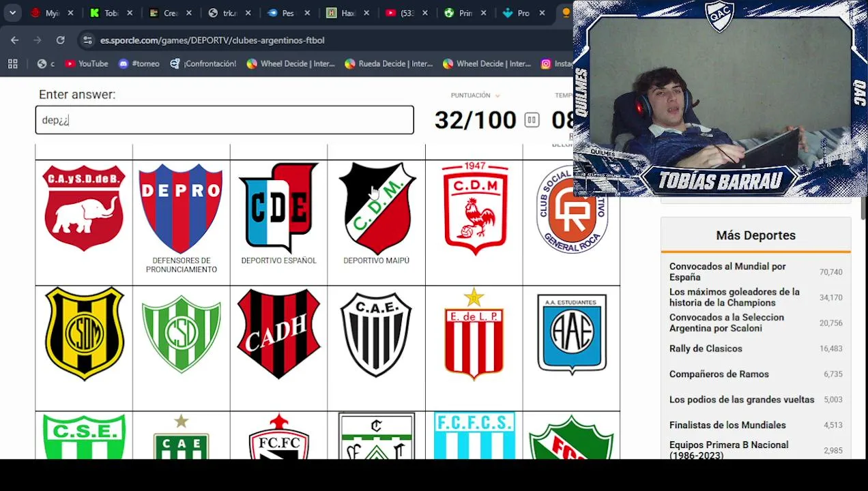The image size is (868, 491).
Task: Click the DEPRO Defensores de Pronunciamiento crest
Action: (x=181, y=208)
